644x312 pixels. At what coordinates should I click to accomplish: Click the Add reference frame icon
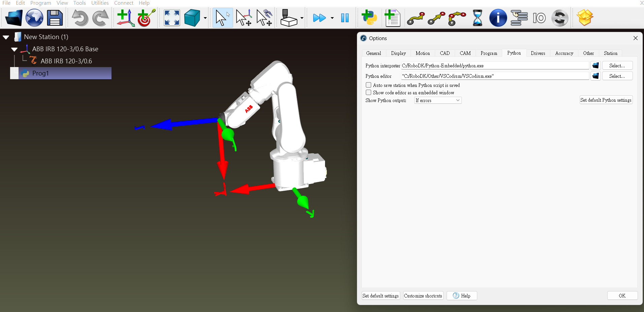click(125, 18)
